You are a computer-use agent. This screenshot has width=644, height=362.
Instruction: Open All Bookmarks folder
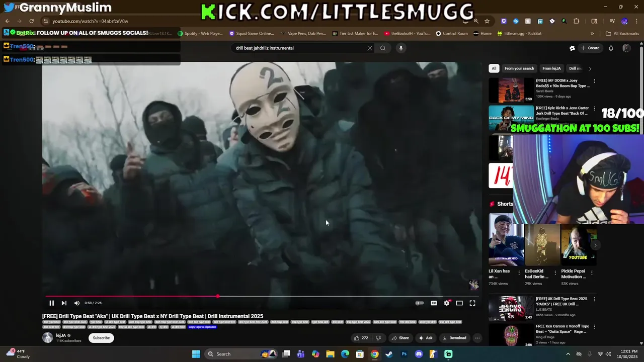[x=622, y=34]
